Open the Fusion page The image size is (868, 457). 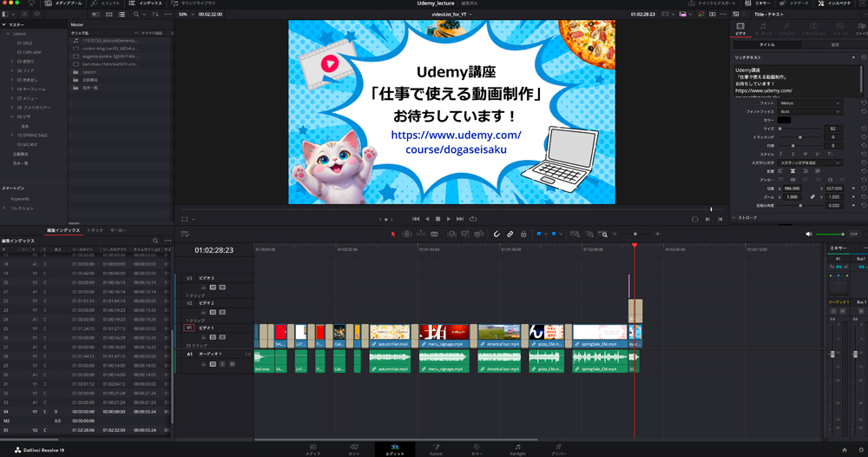click(436, 448)
